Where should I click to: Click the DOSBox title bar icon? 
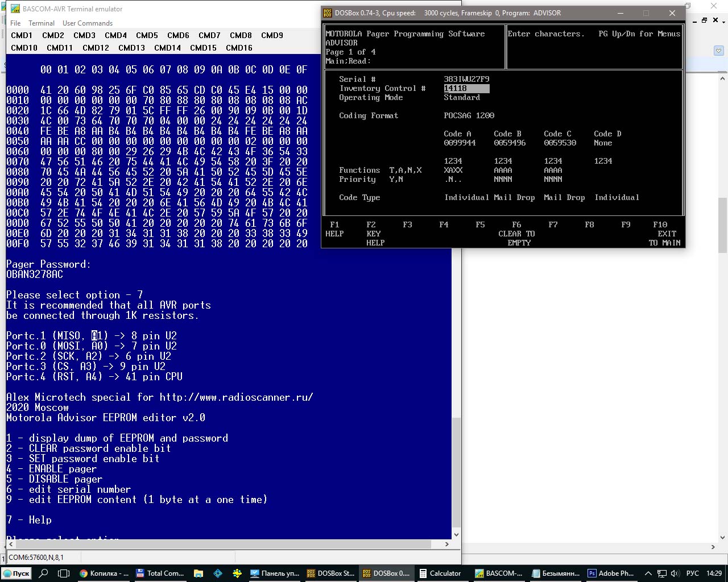328,13
